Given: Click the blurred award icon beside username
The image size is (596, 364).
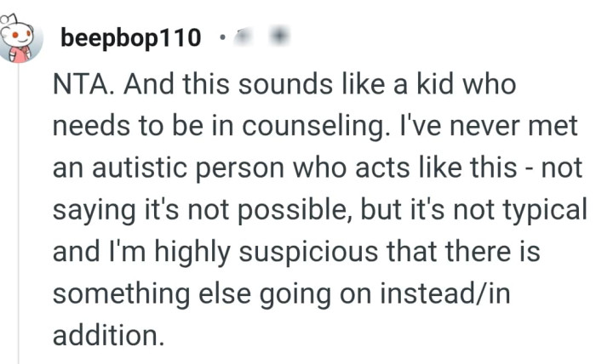Looking at the screenshot, I should click(x=280, y=37).
